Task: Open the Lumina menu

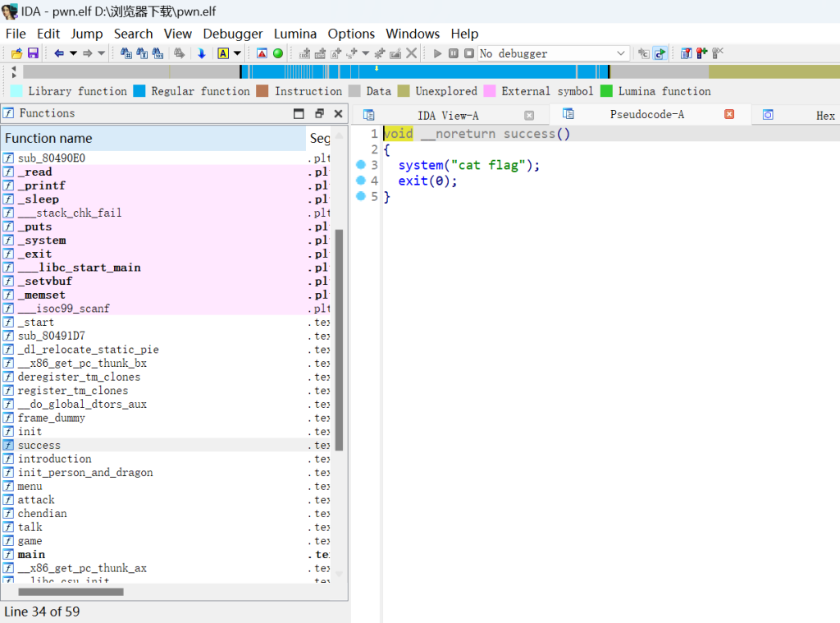Action: pos(295,34)
